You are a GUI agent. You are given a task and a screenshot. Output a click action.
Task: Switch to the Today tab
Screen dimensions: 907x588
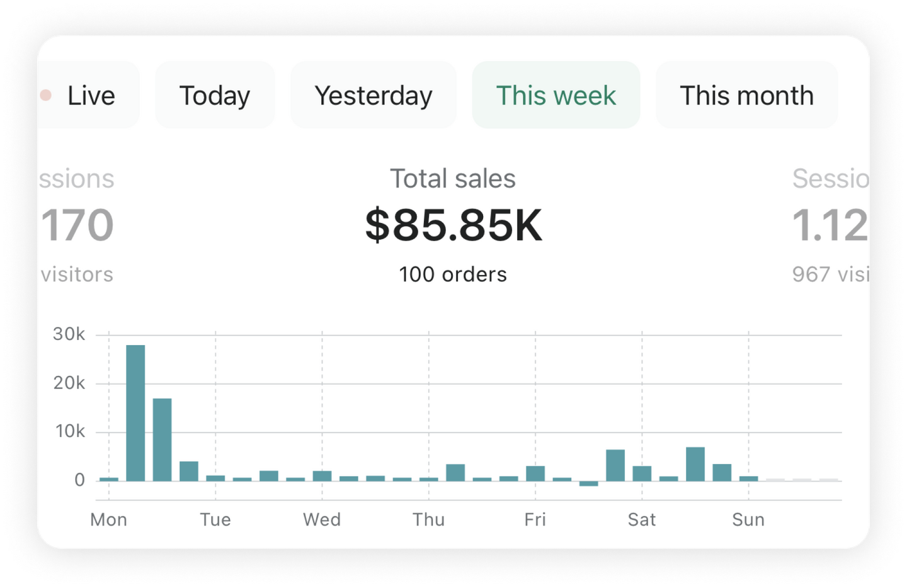(x=215, y=96)
